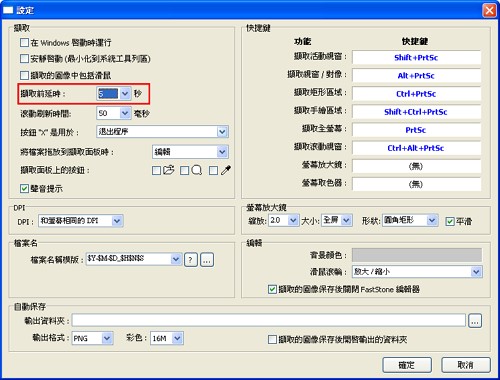
Task: Tick the checkbox beside the open-folder icon
Action: point(156,171)
